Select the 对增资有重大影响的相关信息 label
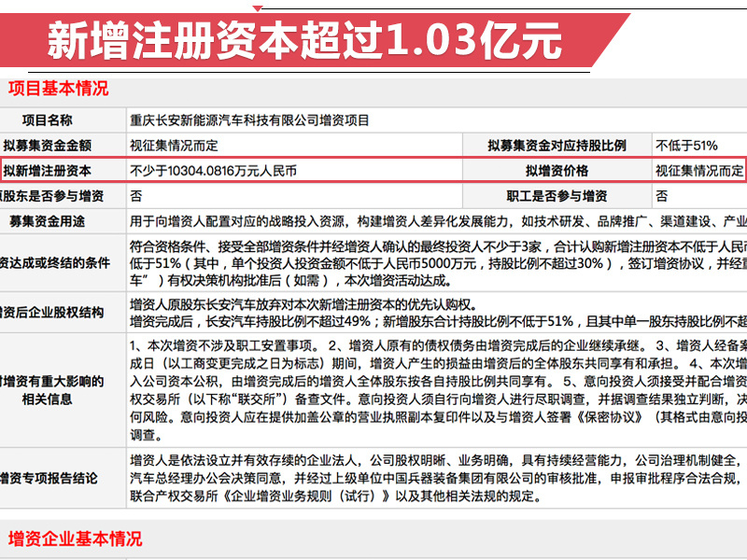Viewport: 747px width, 560px height. [x=52, y=390]
